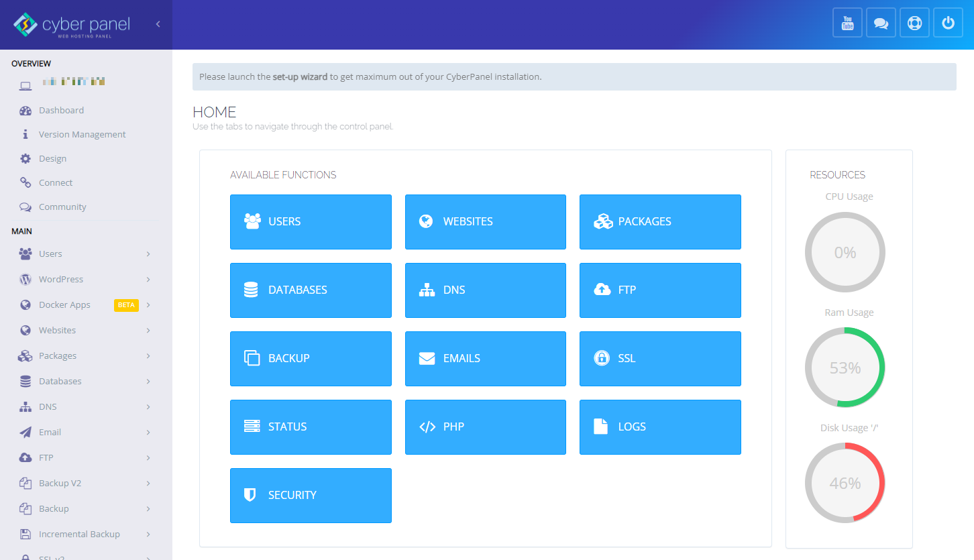The width and height of the screenshot is (974, 560).
Task: Open the Backup sidebar menu item
Action: 86,509
